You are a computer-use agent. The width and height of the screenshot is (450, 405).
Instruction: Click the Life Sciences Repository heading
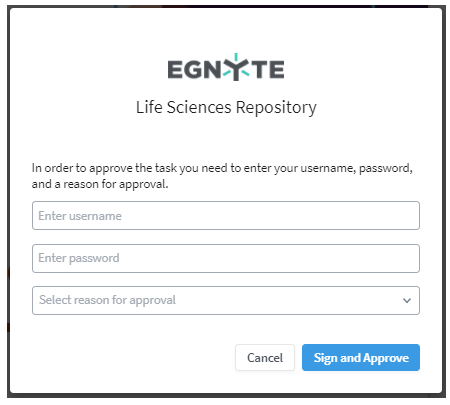tap(226, 108)
